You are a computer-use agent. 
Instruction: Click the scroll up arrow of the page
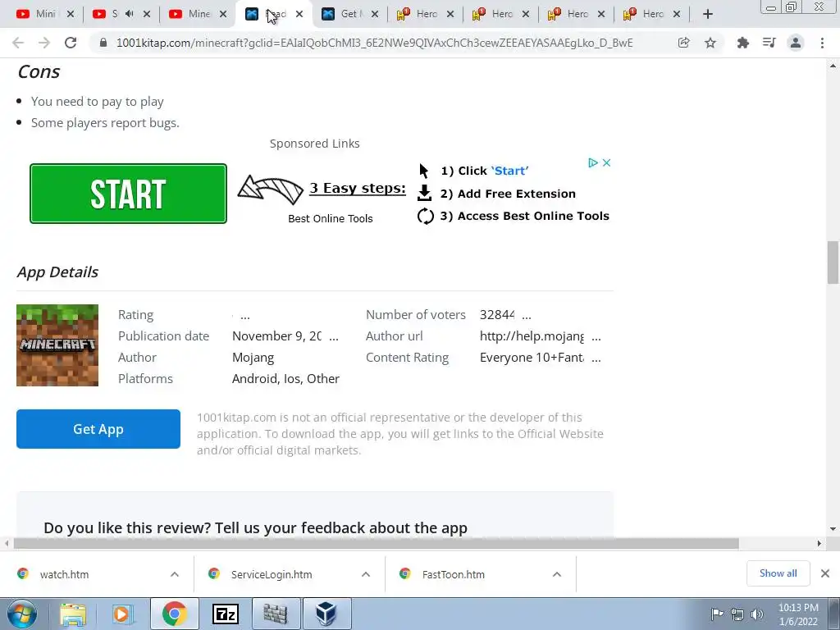[833, 66]
